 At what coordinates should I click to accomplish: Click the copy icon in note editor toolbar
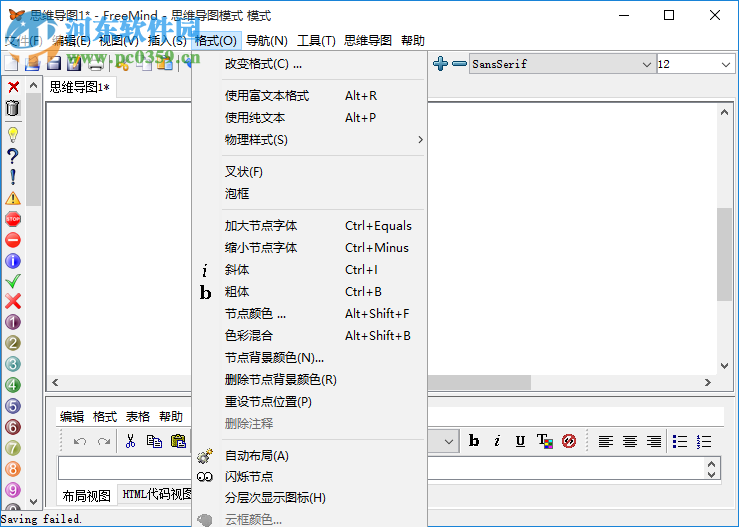(x=154, y=441)
